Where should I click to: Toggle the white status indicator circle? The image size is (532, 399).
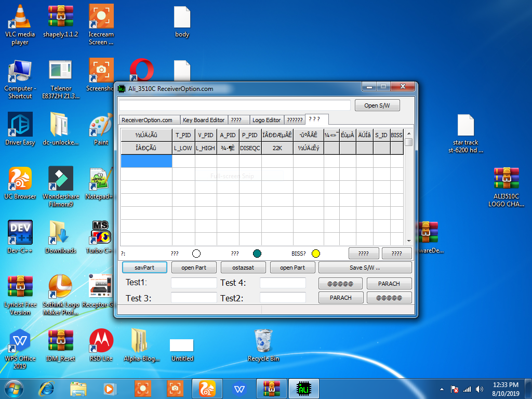tap(196, 254)
